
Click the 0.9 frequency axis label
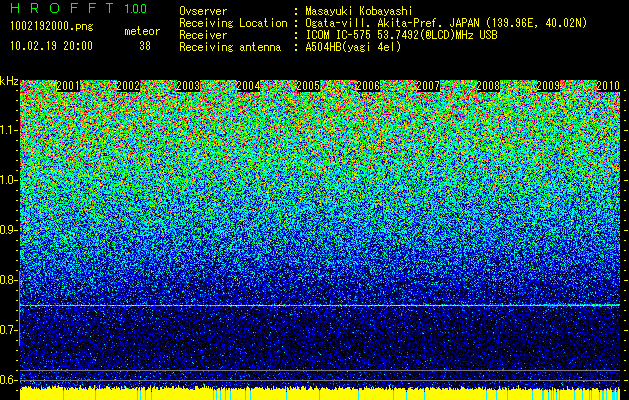click(x=9, y=230)
